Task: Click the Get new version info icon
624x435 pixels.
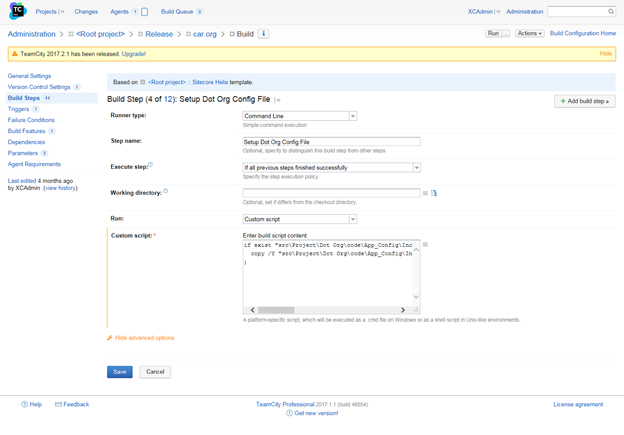Action: [x=289, y=413]
